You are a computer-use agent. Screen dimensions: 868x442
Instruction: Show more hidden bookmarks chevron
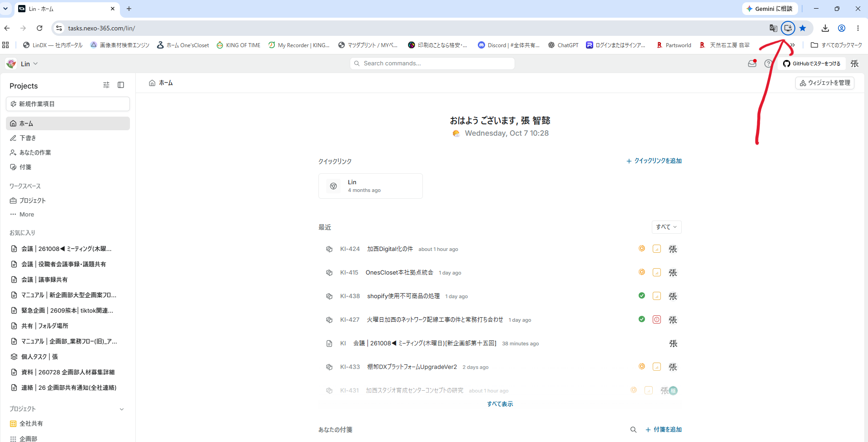793,45
